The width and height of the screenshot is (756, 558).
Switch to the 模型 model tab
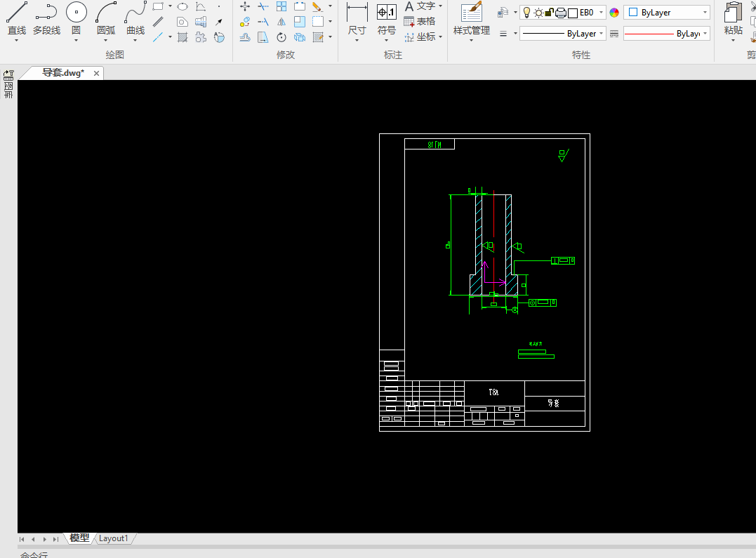click(x=79, y=538)
